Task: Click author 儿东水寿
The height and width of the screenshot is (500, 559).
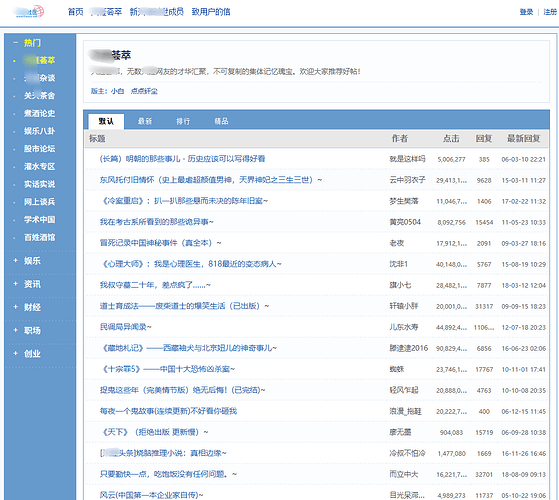Action: point(404,327)
